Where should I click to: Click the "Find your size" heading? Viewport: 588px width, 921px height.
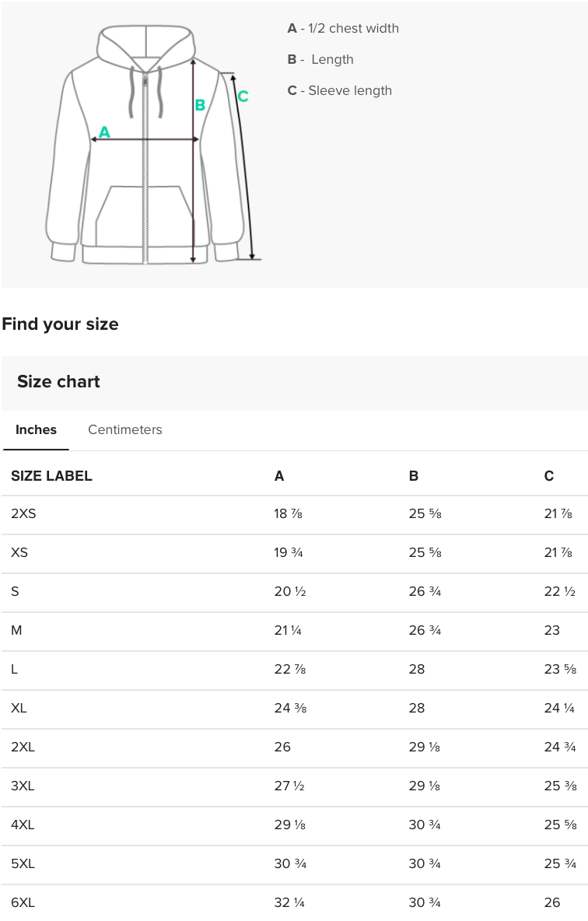coord(60,324)
